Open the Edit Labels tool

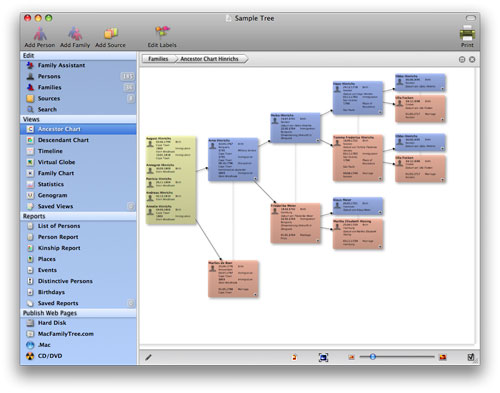coord(162,37)
